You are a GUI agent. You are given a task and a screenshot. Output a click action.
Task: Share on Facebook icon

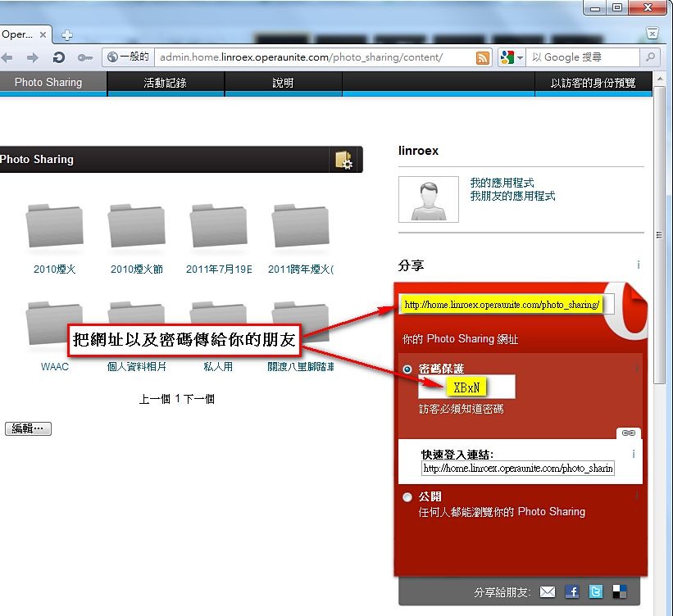click(571, 592)
